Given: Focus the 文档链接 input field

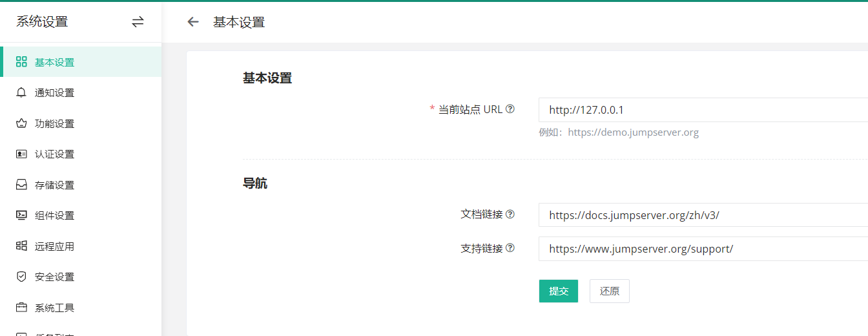Looking at the screenshot, I should pos(703,215).
